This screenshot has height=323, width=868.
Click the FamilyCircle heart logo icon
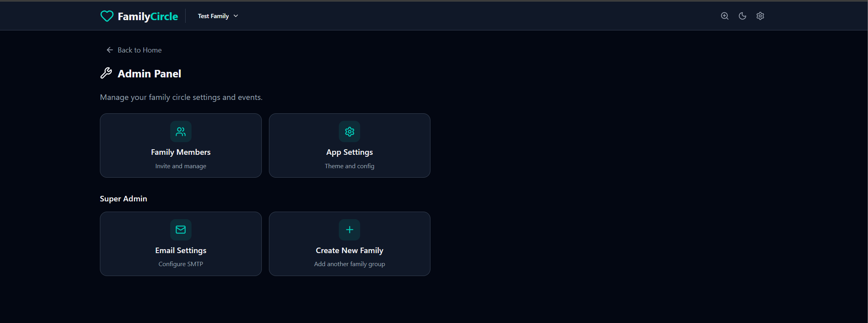[107, 16]
